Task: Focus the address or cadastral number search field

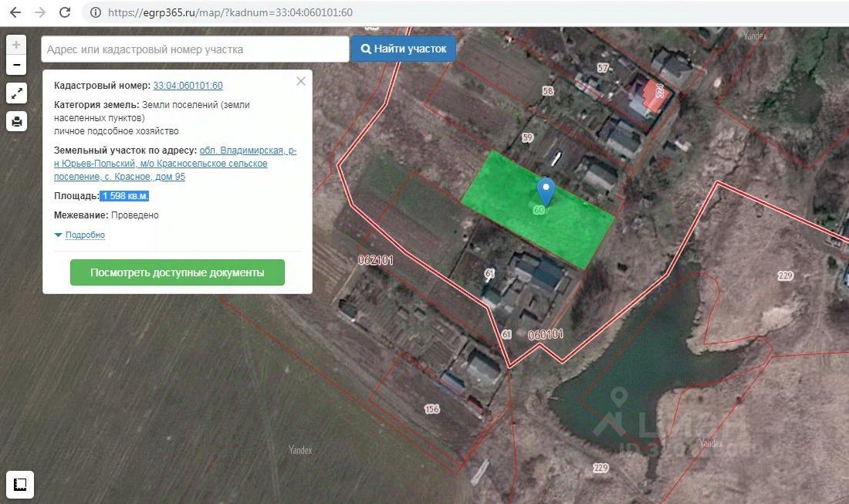Action: pos(195,49)
